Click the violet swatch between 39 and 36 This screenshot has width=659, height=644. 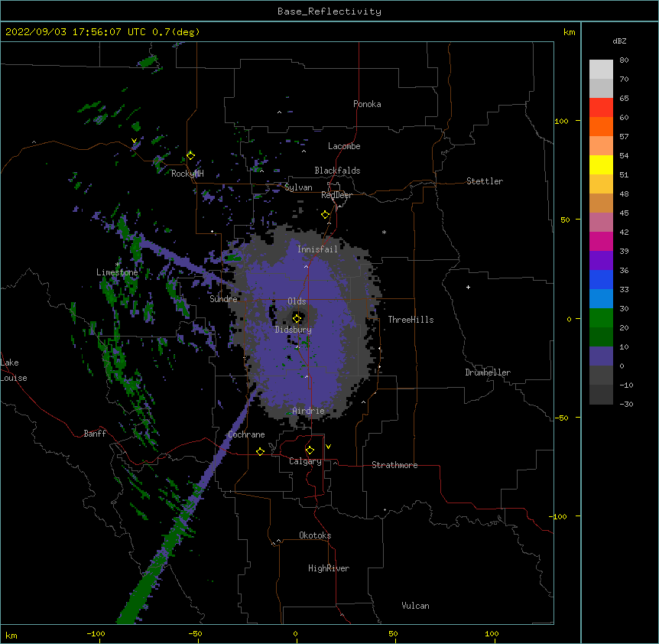(x=601, y=261)
